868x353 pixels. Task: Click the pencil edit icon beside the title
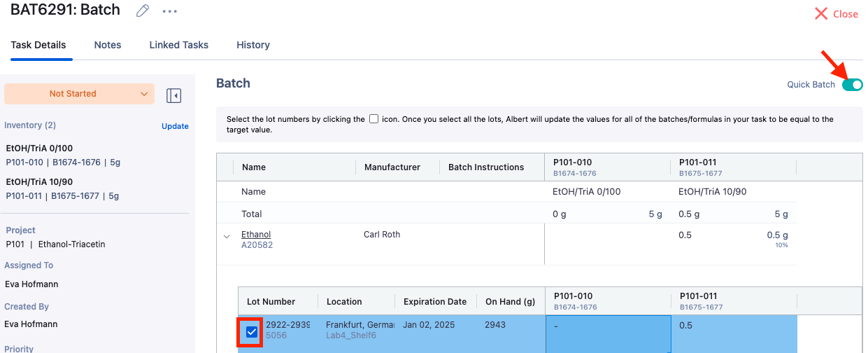(143, 11)
